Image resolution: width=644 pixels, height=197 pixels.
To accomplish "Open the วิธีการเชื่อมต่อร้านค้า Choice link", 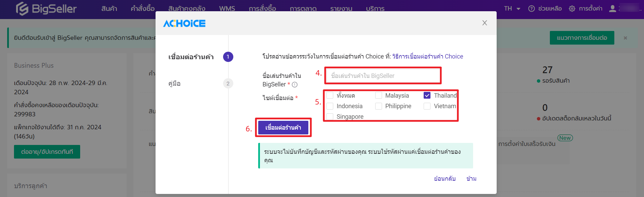I will tap(428, 56).
